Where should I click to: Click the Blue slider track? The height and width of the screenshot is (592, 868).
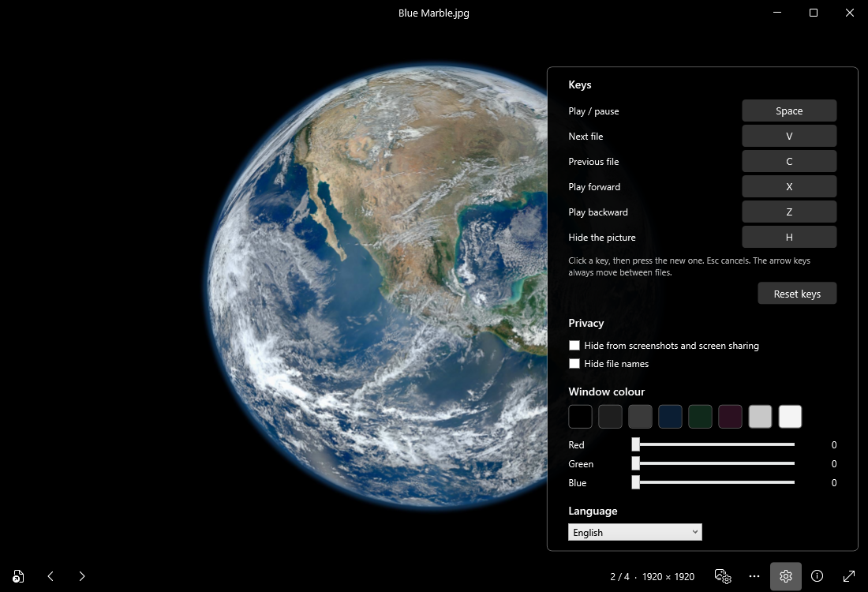713,482
